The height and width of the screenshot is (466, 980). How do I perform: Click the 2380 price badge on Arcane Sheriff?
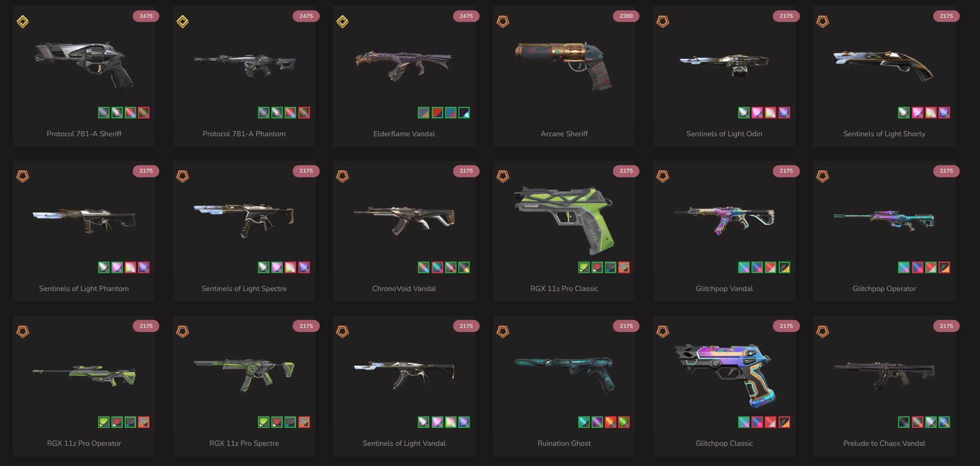click(x=626, y=16)
